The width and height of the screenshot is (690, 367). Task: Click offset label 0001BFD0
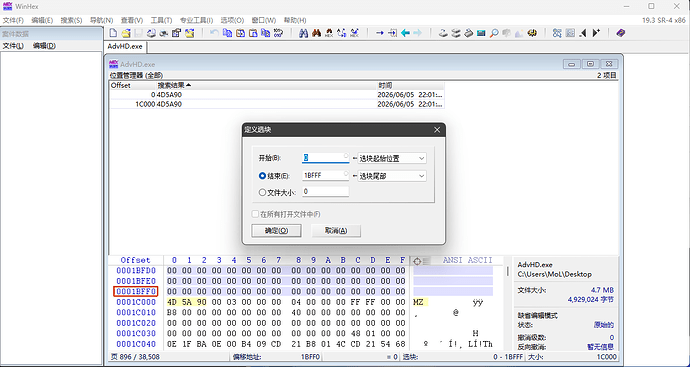[136, 270]
